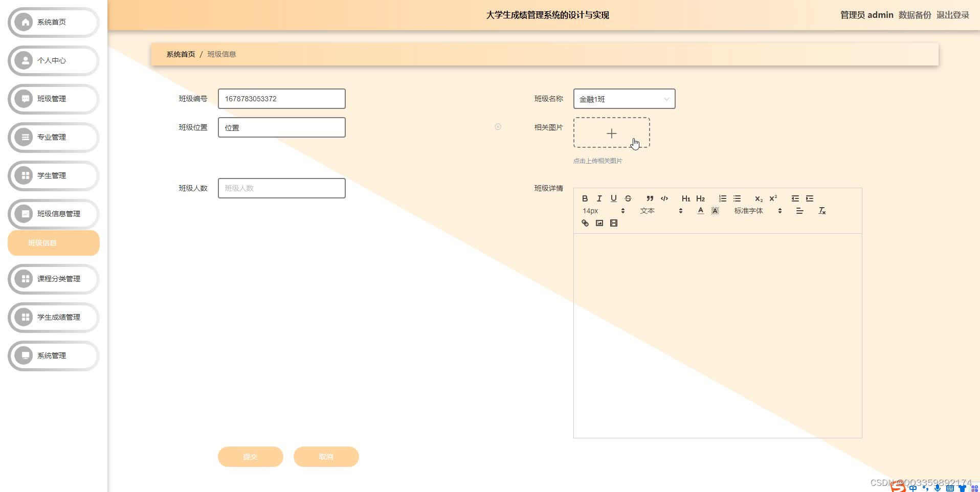980x492 pixels.
Task: Toggle bold formatting in the editor
Action: [x=585, y=198]
